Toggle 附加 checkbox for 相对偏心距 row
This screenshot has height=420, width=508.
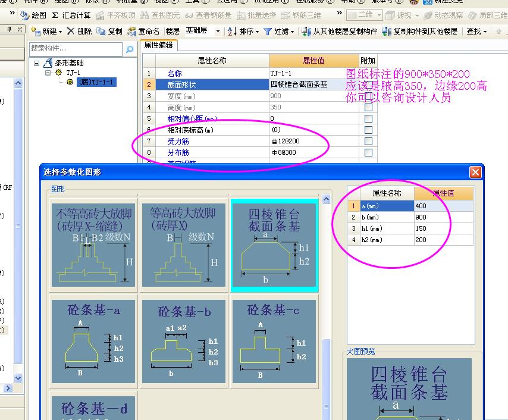coord(368,118)
